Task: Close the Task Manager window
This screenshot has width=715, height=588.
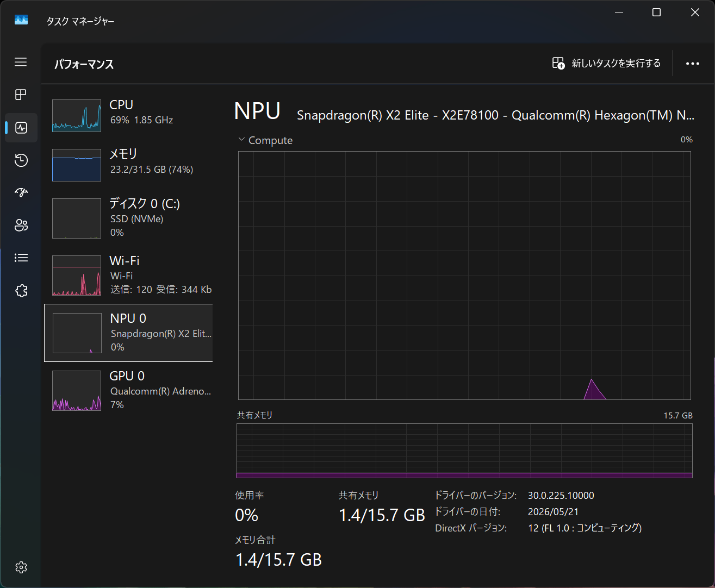Action: click(695, 12)
